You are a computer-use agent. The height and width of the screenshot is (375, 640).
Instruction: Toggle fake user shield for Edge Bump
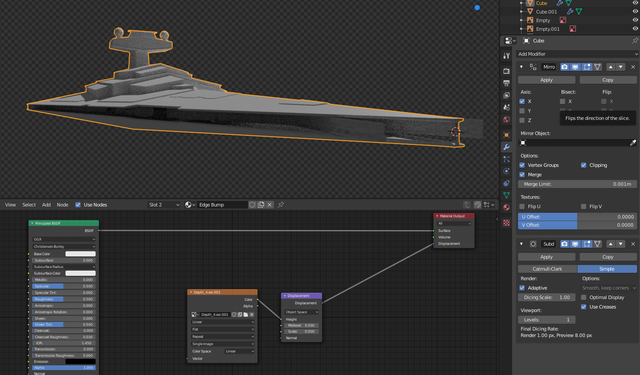(x=252, y=205)
